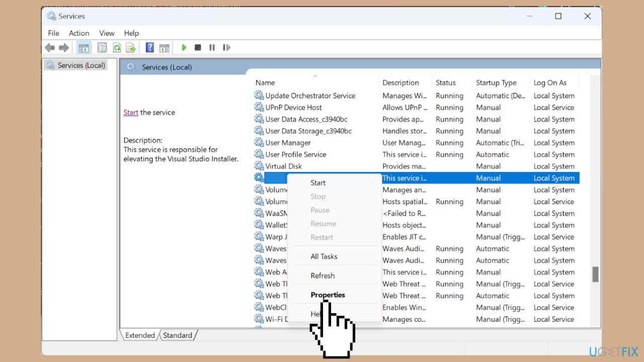Open the File menu
This screenshot has height=362, width=644.
pos(53,33)
